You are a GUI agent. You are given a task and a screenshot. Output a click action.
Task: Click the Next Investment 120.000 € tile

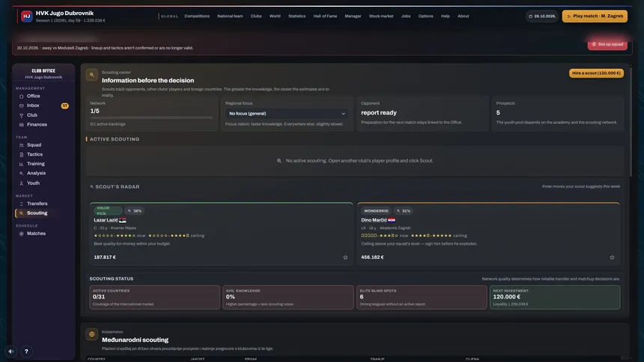point(554,297)
